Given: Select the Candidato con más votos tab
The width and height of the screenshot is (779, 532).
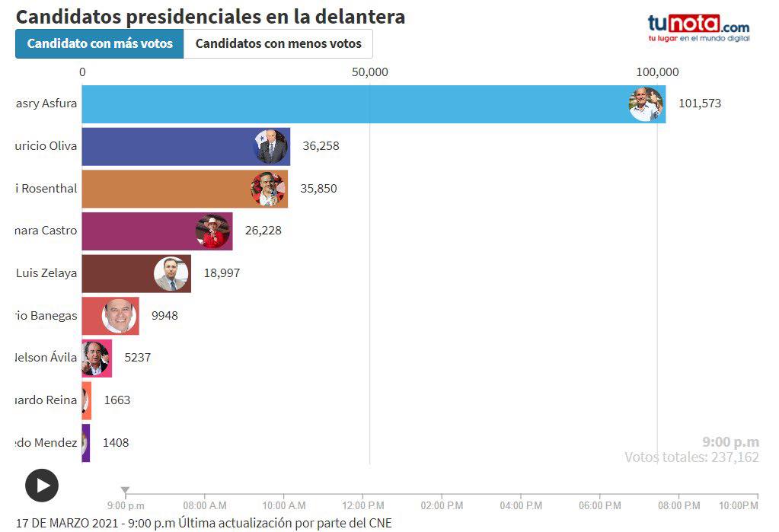Looking at the screenshot, I should [99, 43].
